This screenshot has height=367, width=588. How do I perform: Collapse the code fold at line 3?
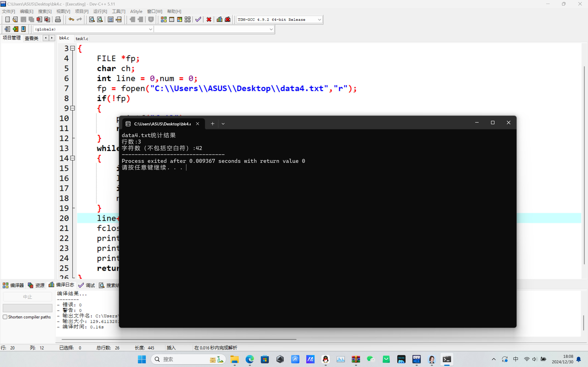72,48
